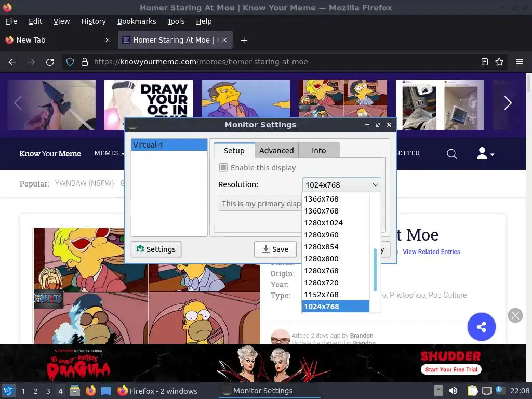Advance the image carousel with right arrow

[508, 103]
